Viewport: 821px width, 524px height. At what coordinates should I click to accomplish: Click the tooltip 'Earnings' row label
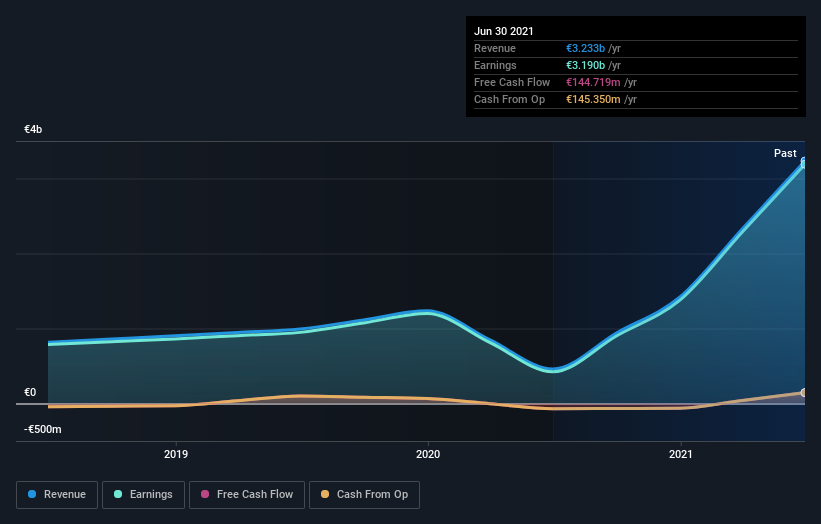pyautogui.click(x=495, y=65)
